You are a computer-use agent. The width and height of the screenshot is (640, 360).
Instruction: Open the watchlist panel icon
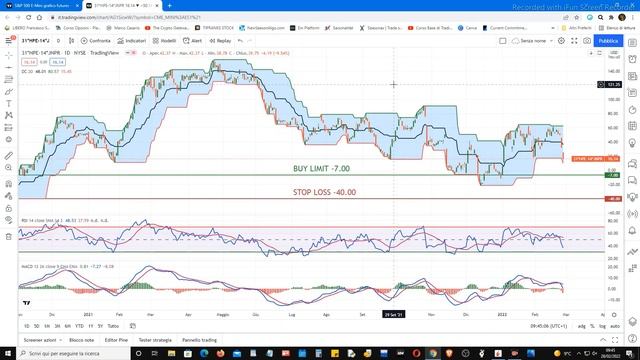(x=632, y=42)
